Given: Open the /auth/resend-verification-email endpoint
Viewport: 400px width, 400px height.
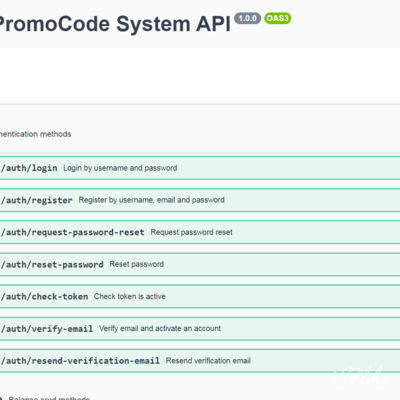Looking at the screenshot, I should (200, 361).
